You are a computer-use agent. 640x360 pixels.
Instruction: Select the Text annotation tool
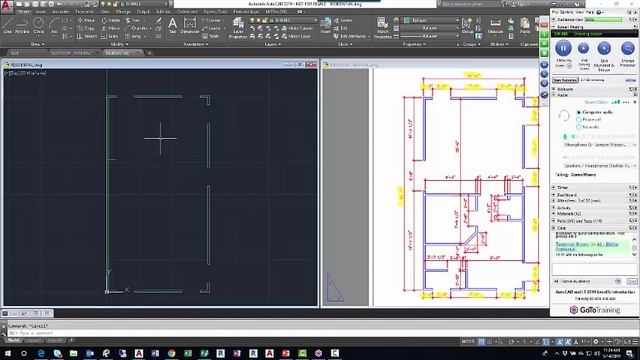[x=173, y=26]
